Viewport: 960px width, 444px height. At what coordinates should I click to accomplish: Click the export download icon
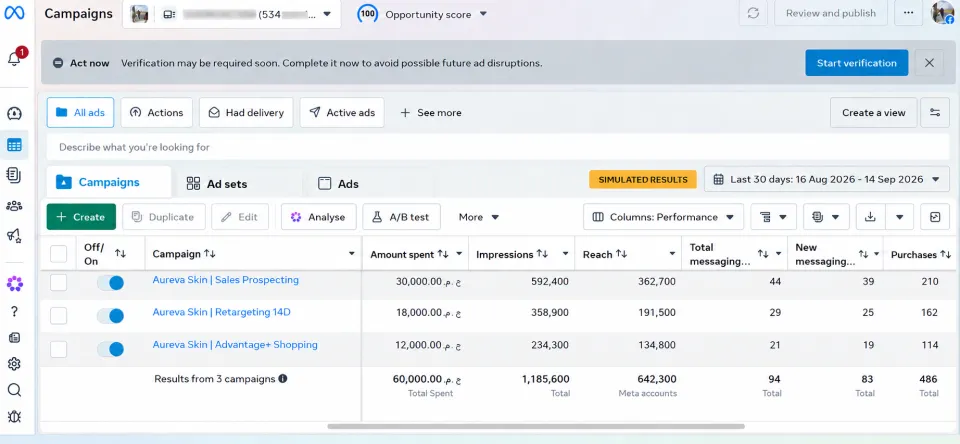(x=869, y=217)
